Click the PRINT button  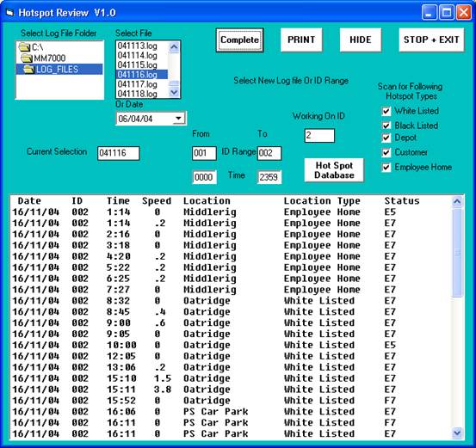coord(301,40)
